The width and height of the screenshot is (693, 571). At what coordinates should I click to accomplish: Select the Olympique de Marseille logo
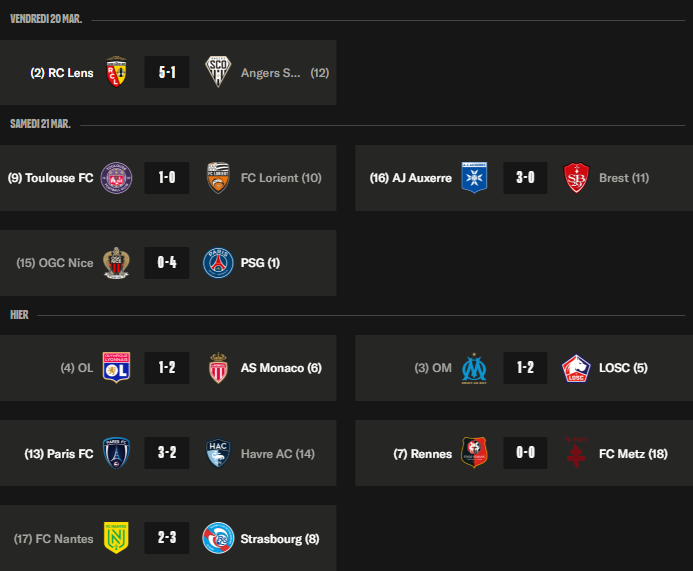[x=474, y=368]
